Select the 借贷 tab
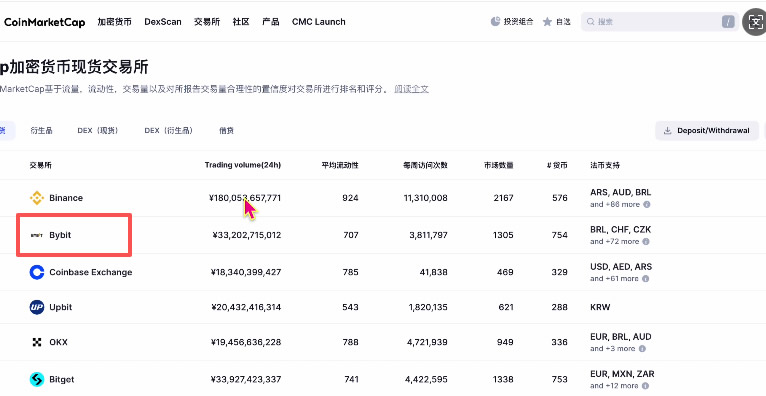The width and height of the screenshot is (766, 396). pos(226,131)
